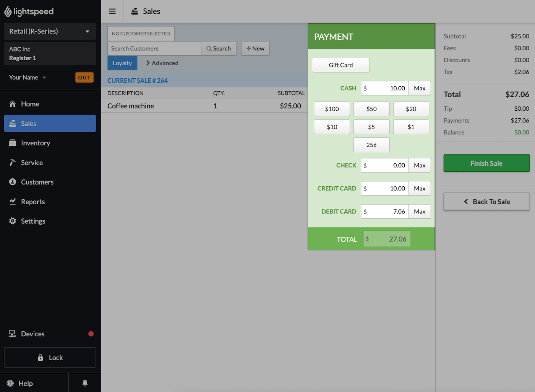Go to Customers in the sidebar

point(37,182)
